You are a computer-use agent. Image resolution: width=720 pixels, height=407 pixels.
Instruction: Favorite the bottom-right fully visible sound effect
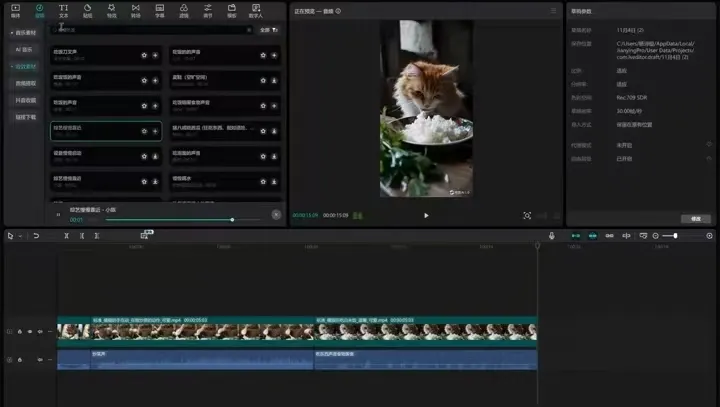(x=263, y=181)
